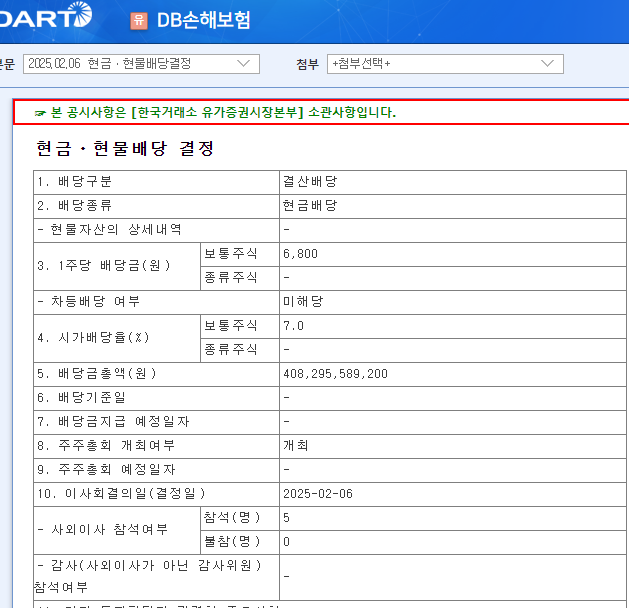Click the DART logo
629x608 pixels.
(x=45, y=16)
